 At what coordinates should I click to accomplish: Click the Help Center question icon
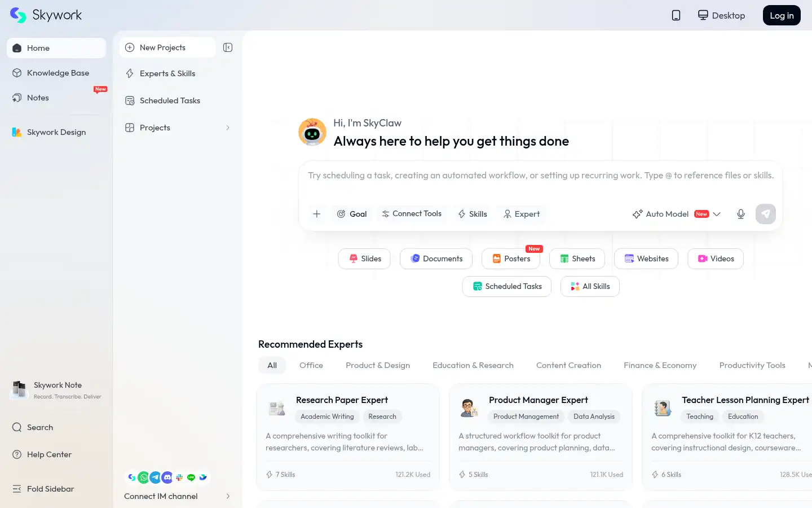tap(17, 454)
